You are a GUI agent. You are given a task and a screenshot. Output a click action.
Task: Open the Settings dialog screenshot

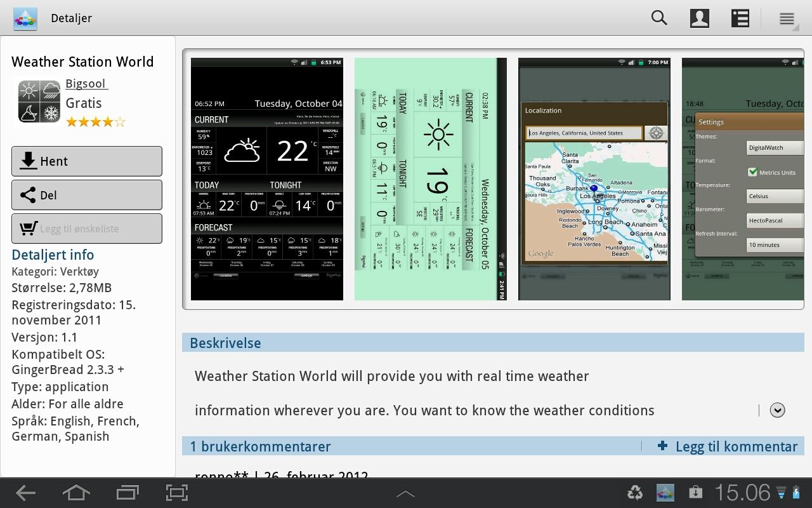click(743, 179)
